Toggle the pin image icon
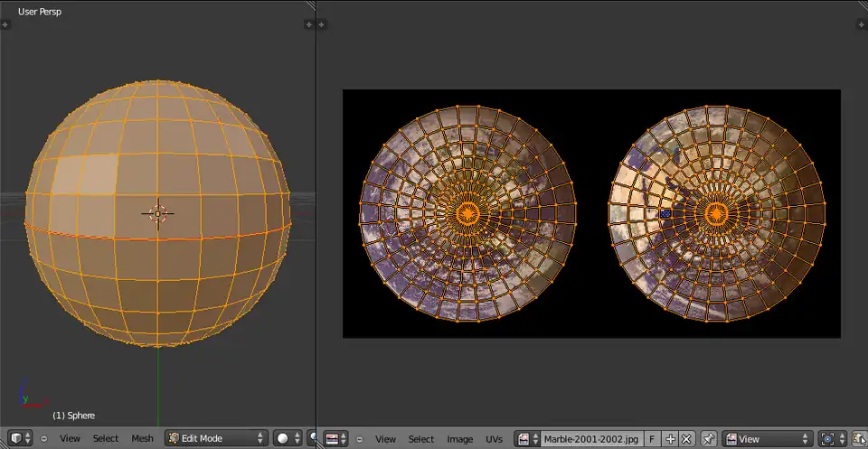868x449 pixels. point(709,438)
